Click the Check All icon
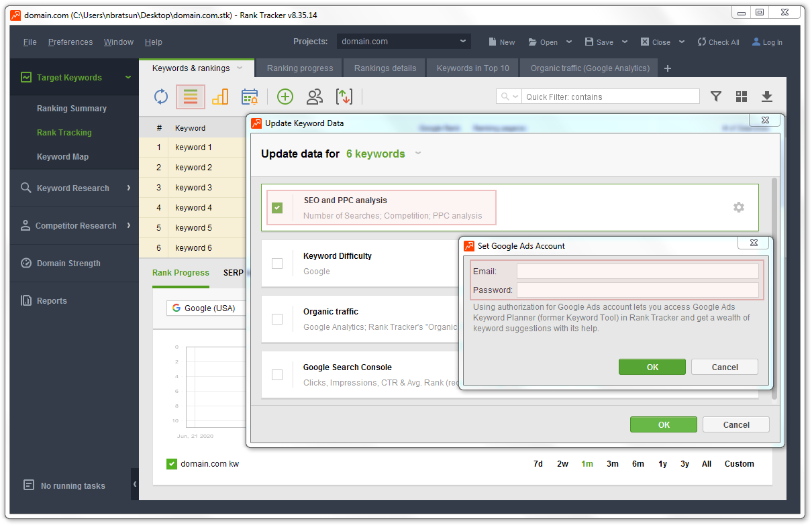812x525 pixels. (702, 42)
